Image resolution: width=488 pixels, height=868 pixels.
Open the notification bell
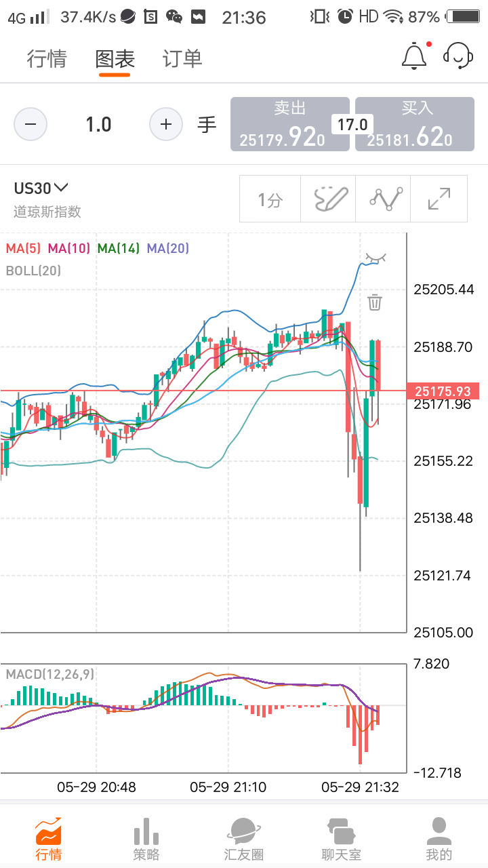[x=414, y=57]
